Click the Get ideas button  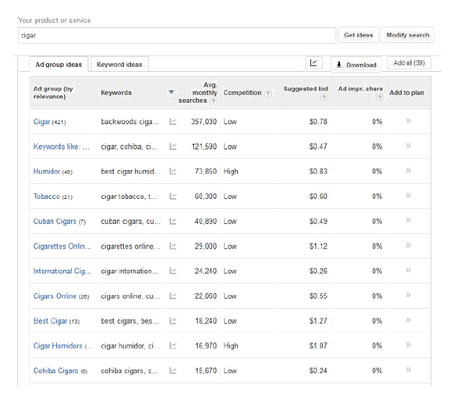pos(359,35)
